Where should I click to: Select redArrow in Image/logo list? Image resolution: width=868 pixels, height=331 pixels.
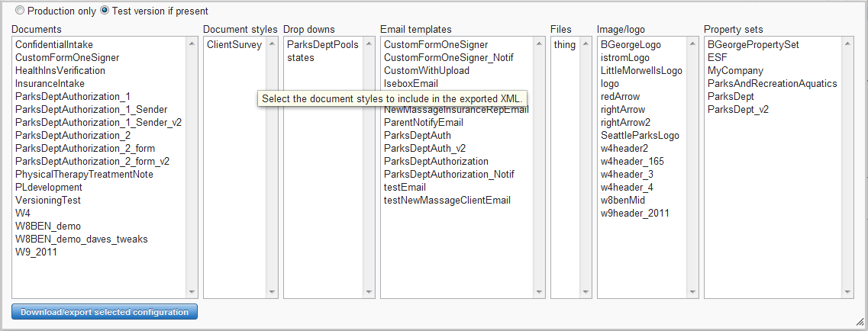(x=620, y=97)
